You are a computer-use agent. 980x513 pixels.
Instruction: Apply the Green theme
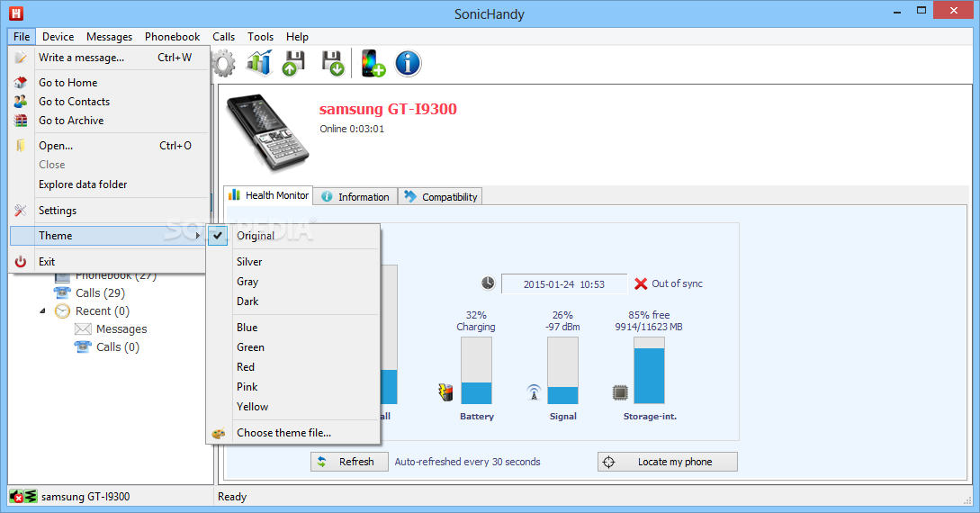click(293, 347)
